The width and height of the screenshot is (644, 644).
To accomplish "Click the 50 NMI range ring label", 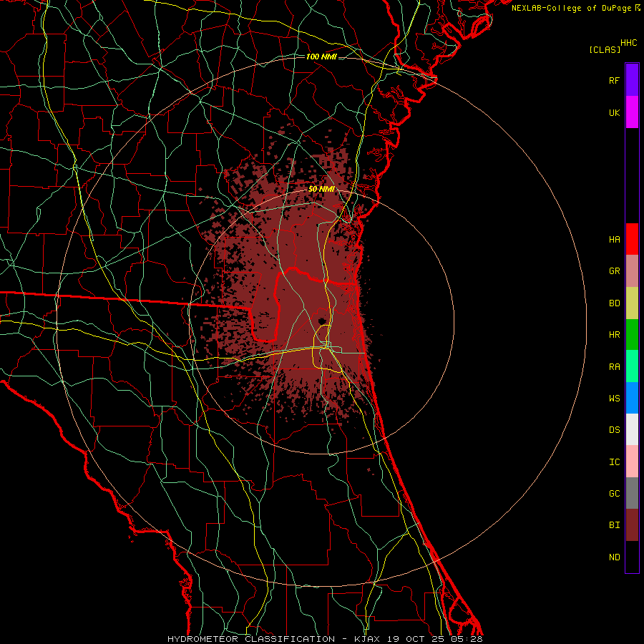I will [321, 190].
